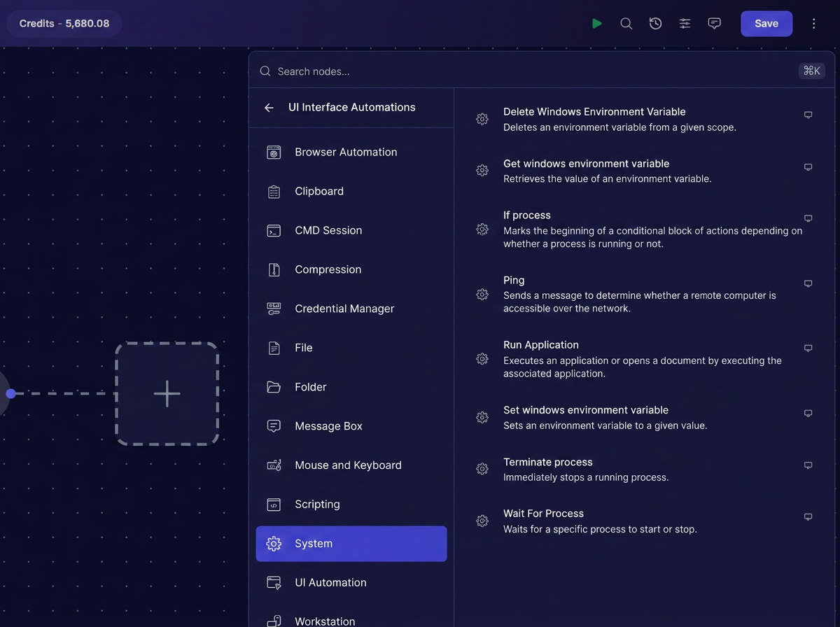Open the Browser Automation category
The width and height of the screenshot is (840, 627).
tap(351, 152)
